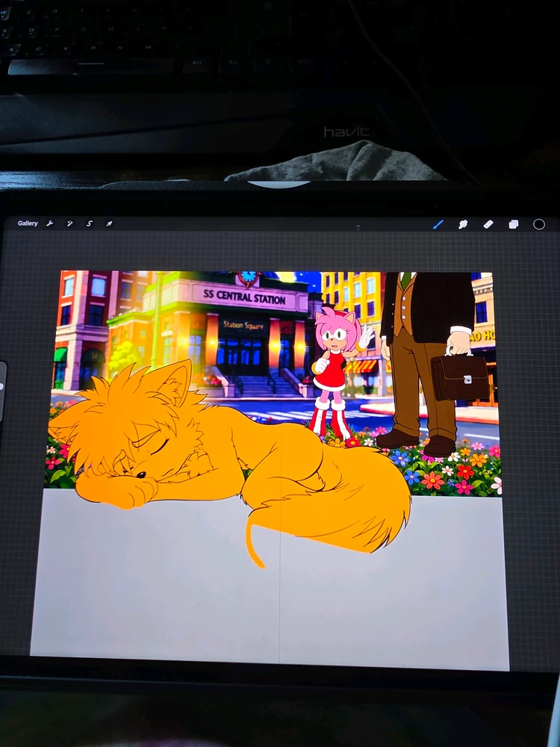Open the Adjustments magic wand menu
This screenshot has height=747, width=560.
(x=69, y=223)
